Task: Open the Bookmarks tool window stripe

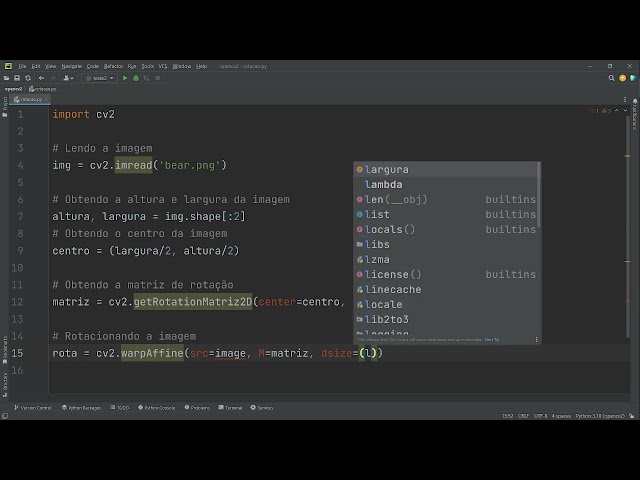Action: click(x=5, y=350)
